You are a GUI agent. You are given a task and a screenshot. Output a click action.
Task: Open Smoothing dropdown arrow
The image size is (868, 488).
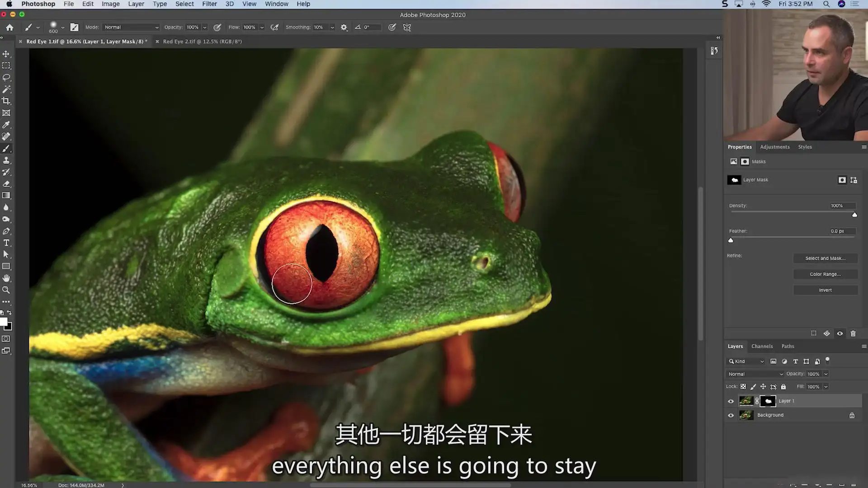332,27
